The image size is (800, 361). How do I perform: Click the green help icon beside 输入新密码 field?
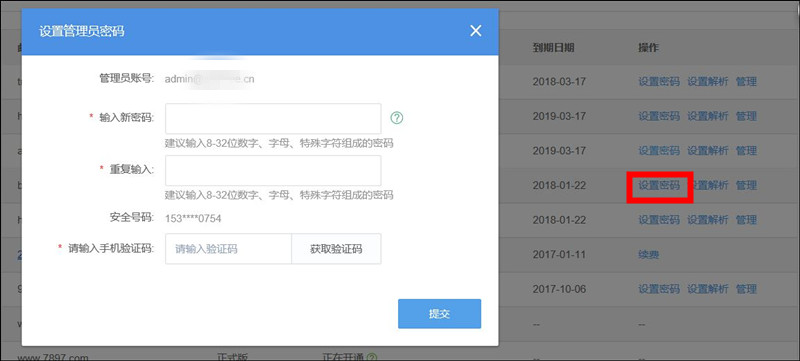[x=397, y=118]
